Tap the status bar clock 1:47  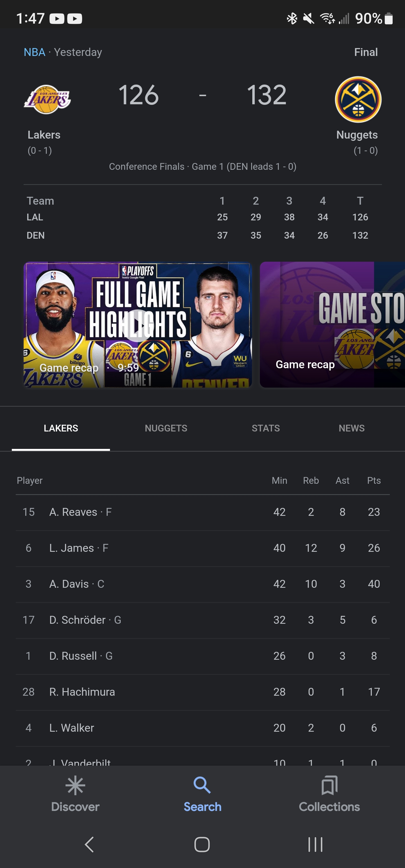pos(30,19)
